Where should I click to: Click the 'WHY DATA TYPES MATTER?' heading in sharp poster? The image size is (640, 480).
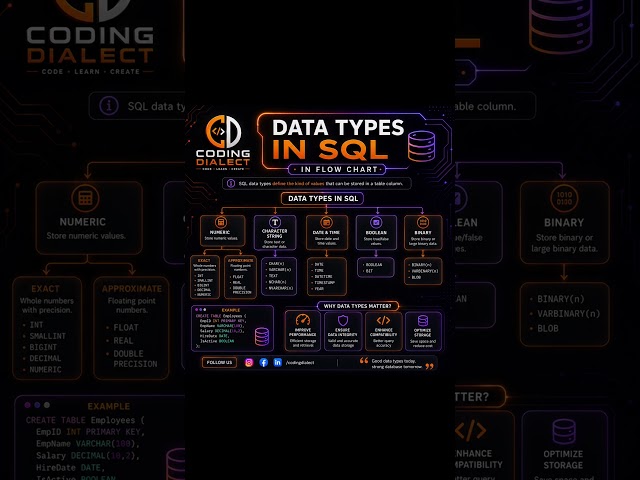click(358, 306)
